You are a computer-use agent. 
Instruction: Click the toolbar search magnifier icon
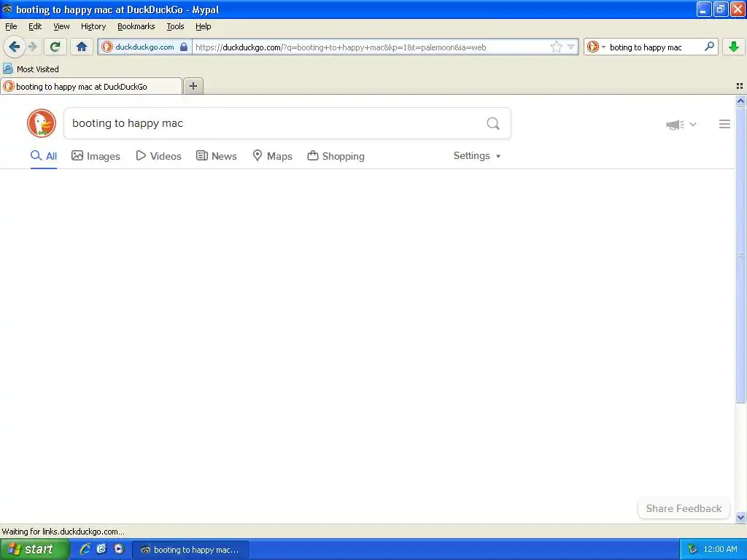(709, 47)
